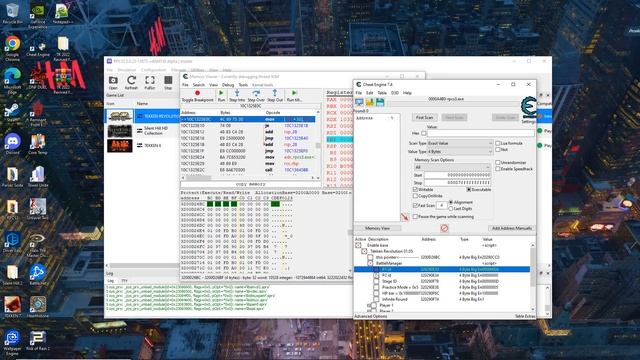Click the First Scan button
The height and width of the screenshot is (360, 640).
[424, 118]
